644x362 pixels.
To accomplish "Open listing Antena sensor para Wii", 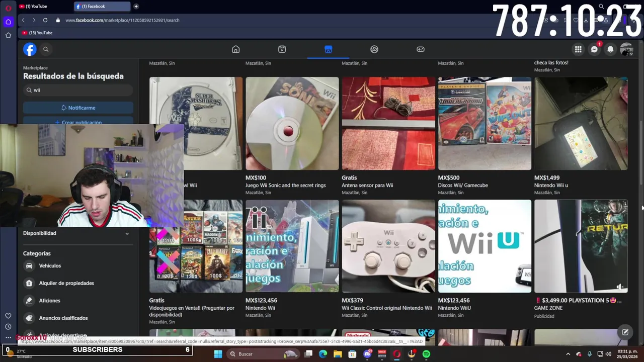I will point(367,186).
